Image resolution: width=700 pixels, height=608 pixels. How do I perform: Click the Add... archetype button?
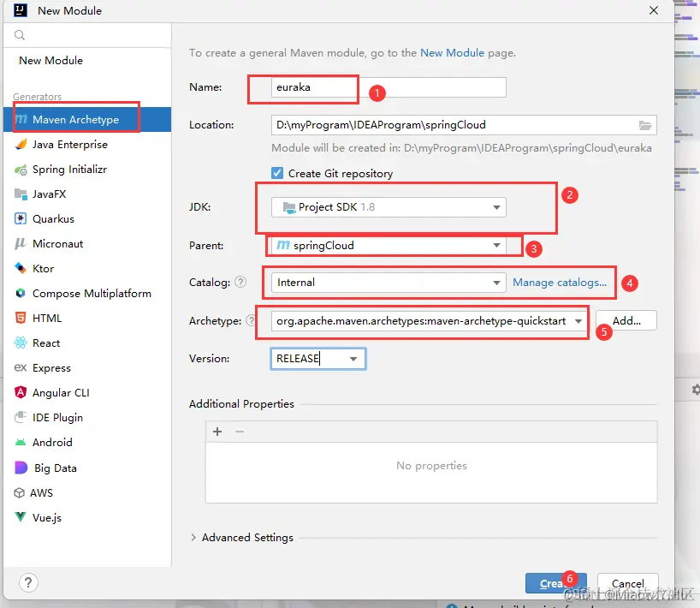pos(626,321)
